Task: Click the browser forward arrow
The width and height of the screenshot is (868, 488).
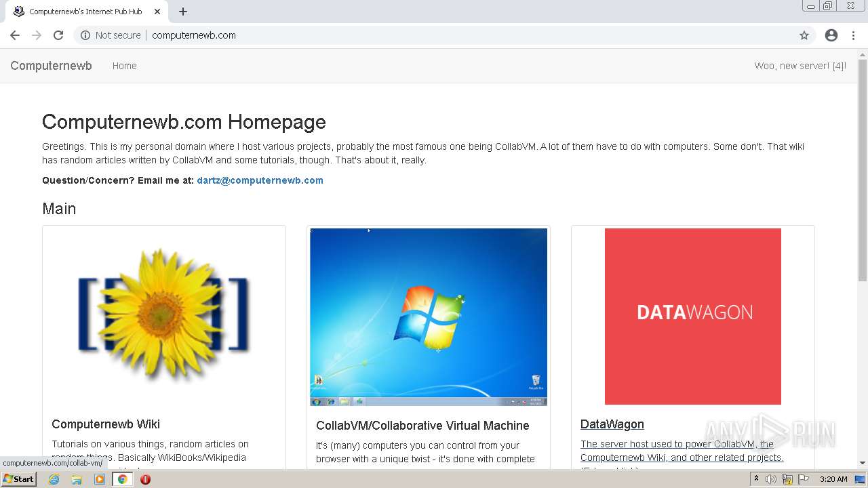Action: (37, 35)
